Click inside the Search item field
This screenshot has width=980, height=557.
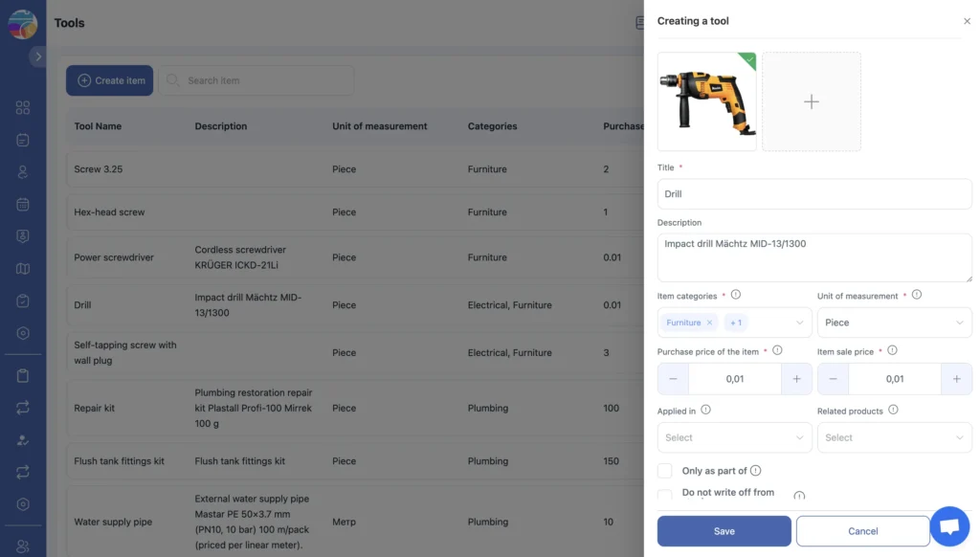(258, 80)
